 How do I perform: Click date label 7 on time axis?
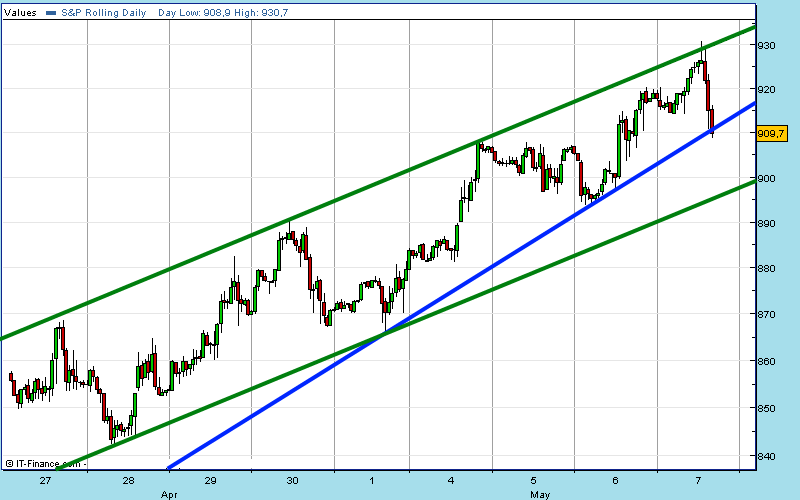point(698,481)
